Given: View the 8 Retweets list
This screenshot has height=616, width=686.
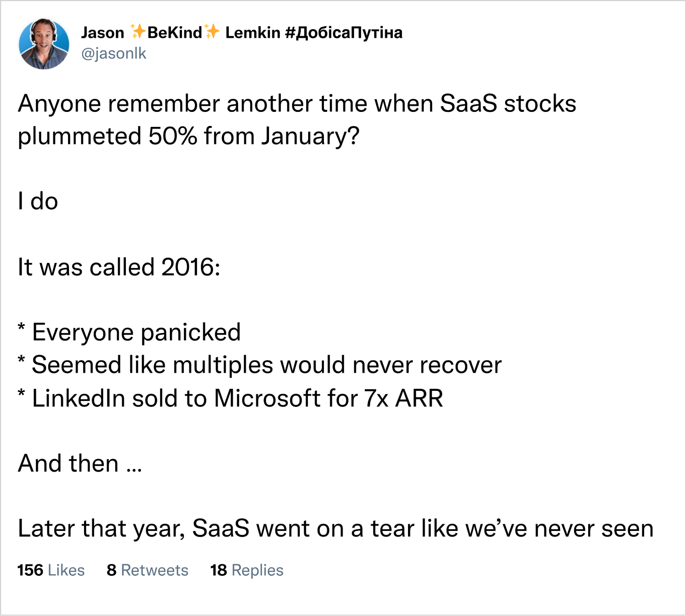Looking at the screenshot, I should tap(148, 570).
